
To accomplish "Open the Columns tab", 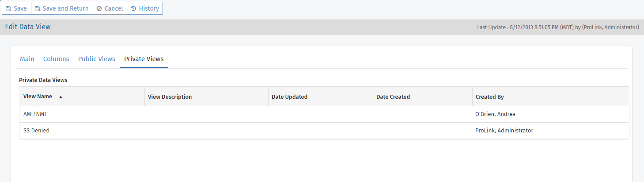I will pos(56,59).
